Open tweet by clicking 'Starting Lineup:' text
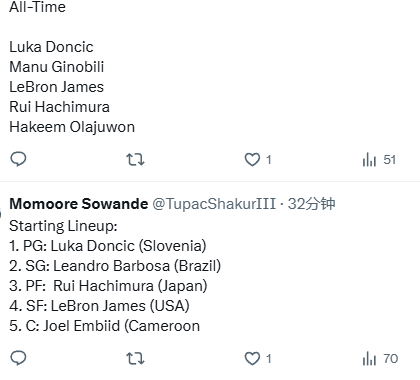This screenshot has width=420, height=380. click(x=63, y=226)
